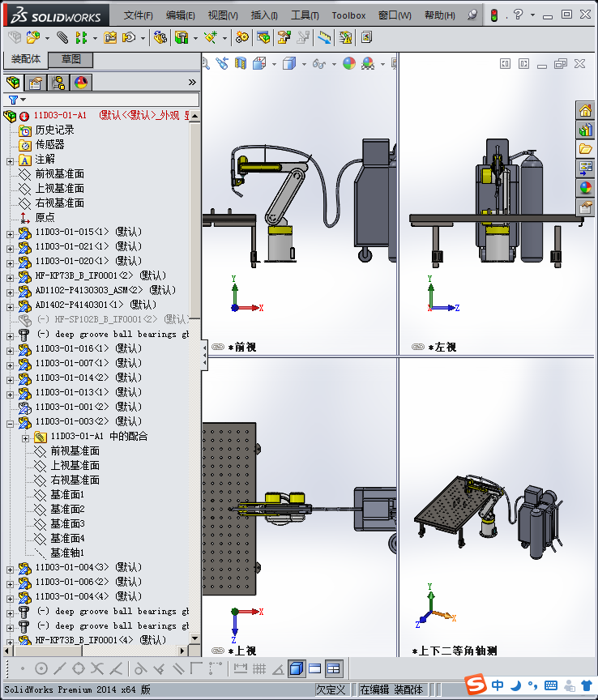Select the Move Component tool
Viewport: 598px width, 700px height.
click(x=129, y=38)
